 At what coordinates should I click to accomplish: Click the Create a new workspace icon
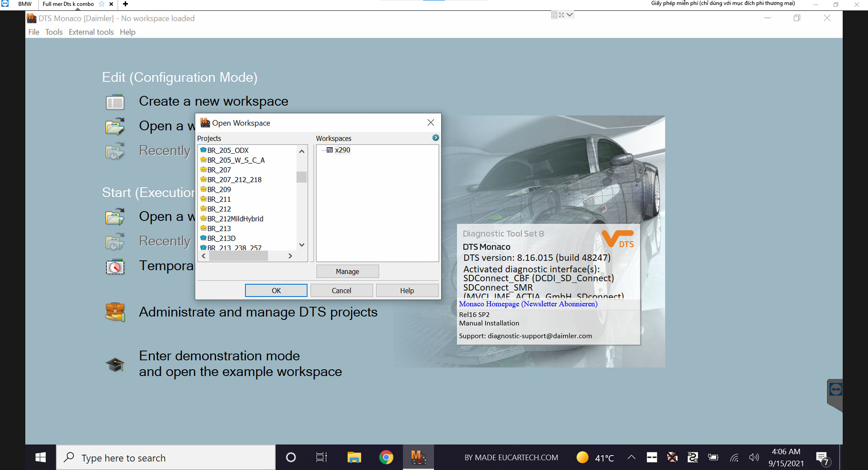pyautogui.click(x=115, y=102)
